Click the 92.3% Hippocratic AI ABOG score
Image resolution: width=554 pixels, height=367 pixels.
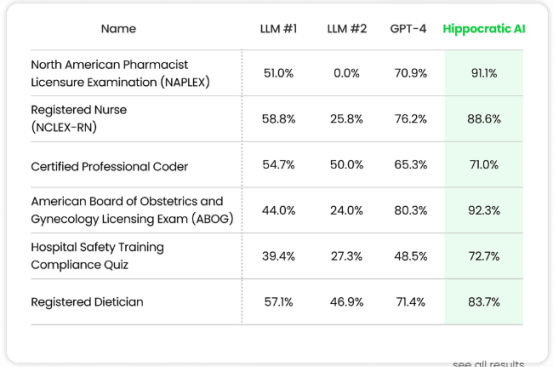click(x=484, y=211)
